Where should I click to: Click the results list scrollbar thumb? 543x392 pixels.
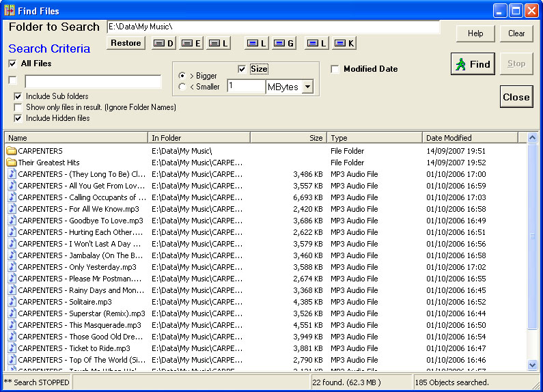click(x=532, y=237)
